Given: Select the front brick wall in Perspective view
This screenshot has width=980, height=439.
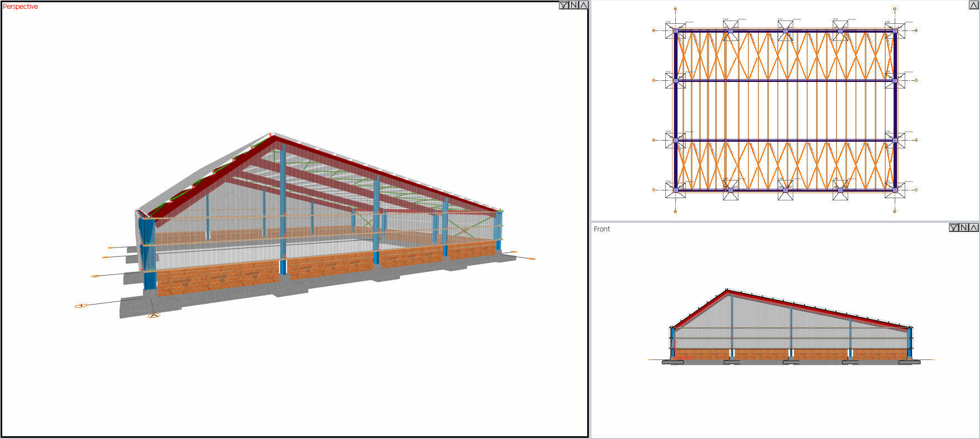Looking at the screenshot, I should [216, 278].
